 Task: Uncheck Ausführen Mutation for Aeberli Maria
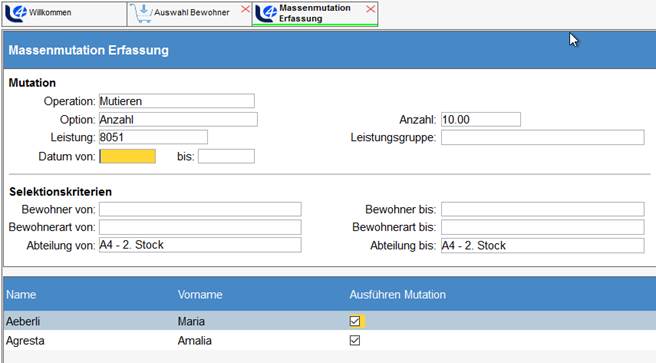[355, 321]
